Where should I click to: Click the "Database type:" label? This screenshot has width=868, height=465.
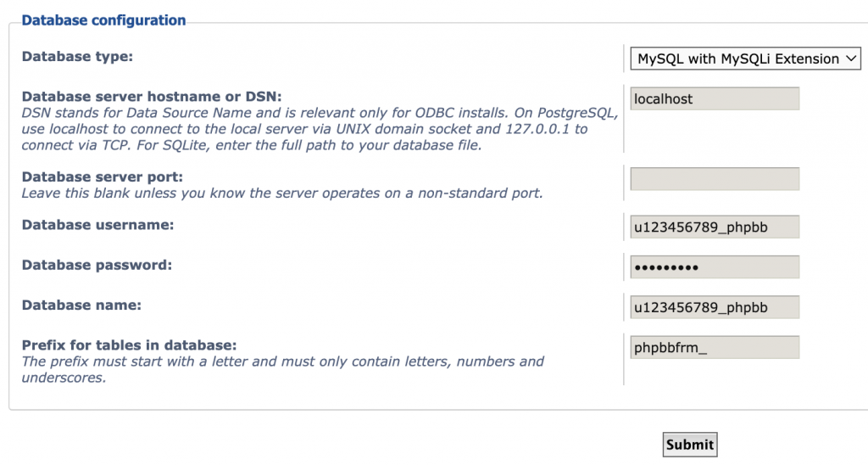click(78, 57)
